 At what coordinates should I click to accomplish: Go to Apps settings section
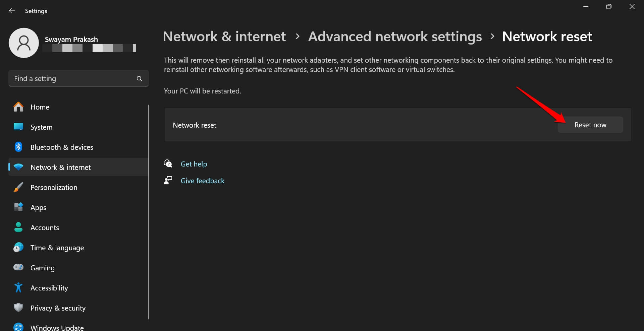(x=38, y=208)
